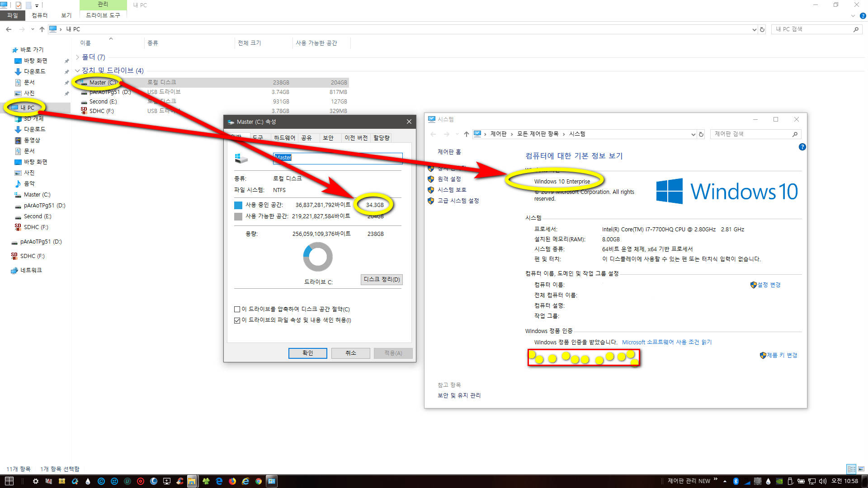Refresh the 내 PC Explorer address bar
This screenshot has height=488, width=868.
click(x=762, y=29)
